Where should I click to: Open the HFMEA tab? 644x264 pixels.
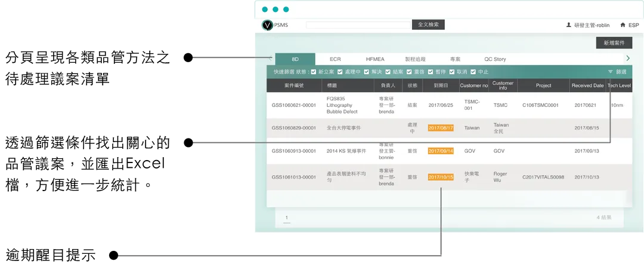click(374, 59)
